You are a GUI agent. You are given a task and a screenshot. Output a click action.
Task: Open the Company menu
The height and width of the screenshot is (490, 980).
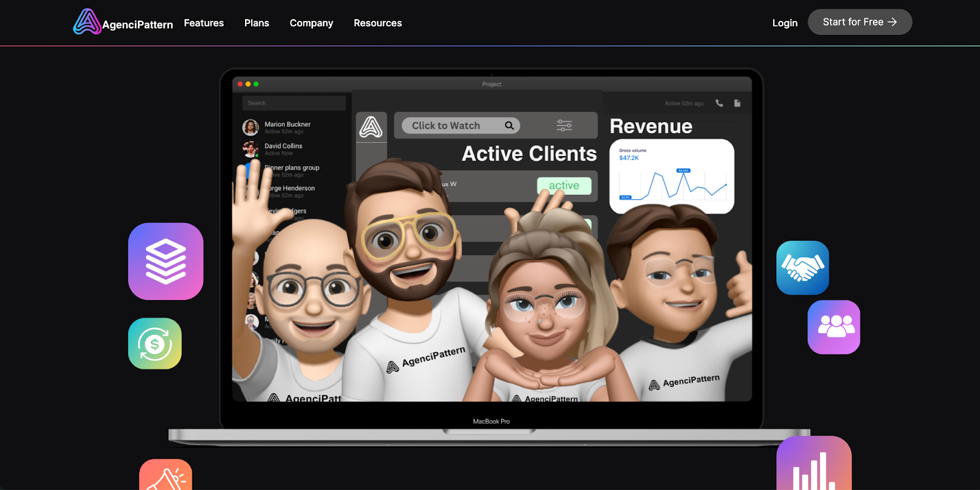click(x=311, y=23)
